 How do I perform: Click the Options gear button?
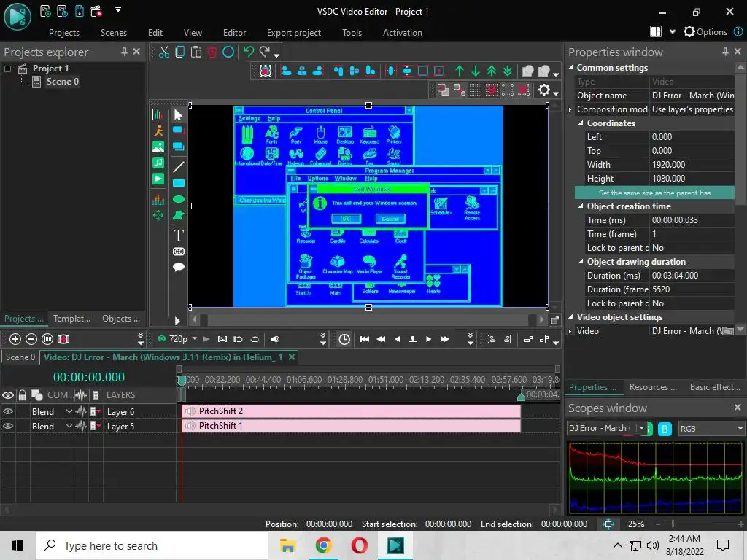pos(705,32)
